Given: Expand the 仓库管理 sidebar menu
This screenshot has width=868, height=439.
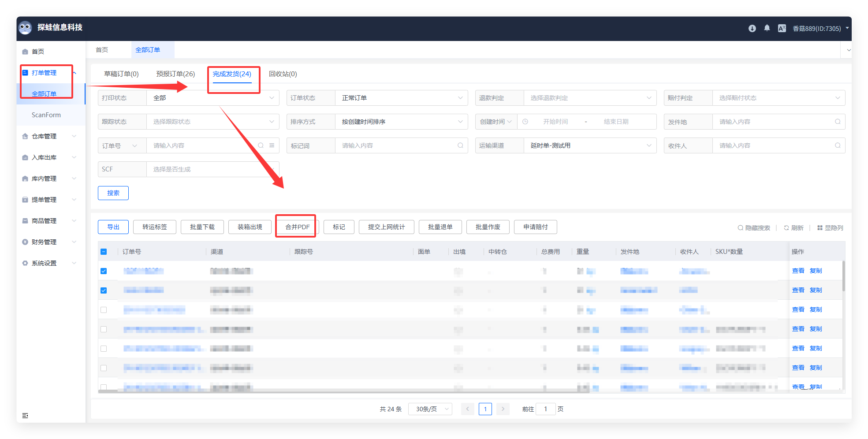Looking at the screenshot, I should (49, 136).
